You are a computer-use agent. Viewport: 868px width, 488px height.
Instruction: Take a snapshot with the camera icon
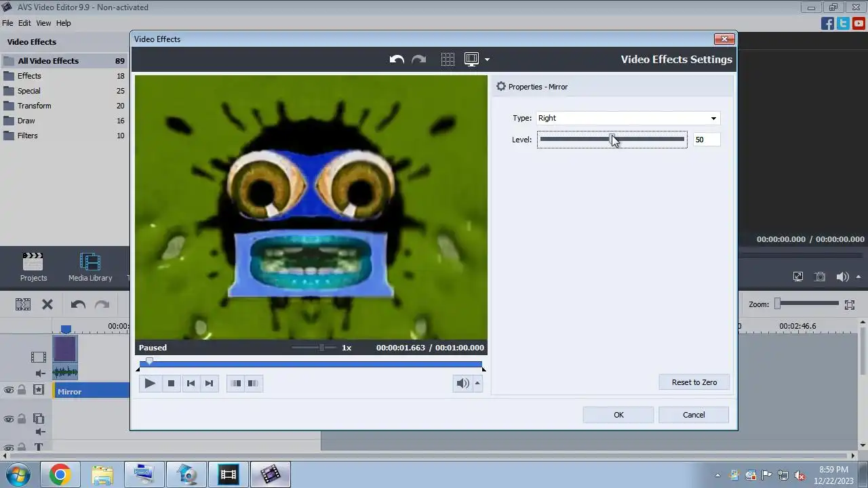(820, 277)
